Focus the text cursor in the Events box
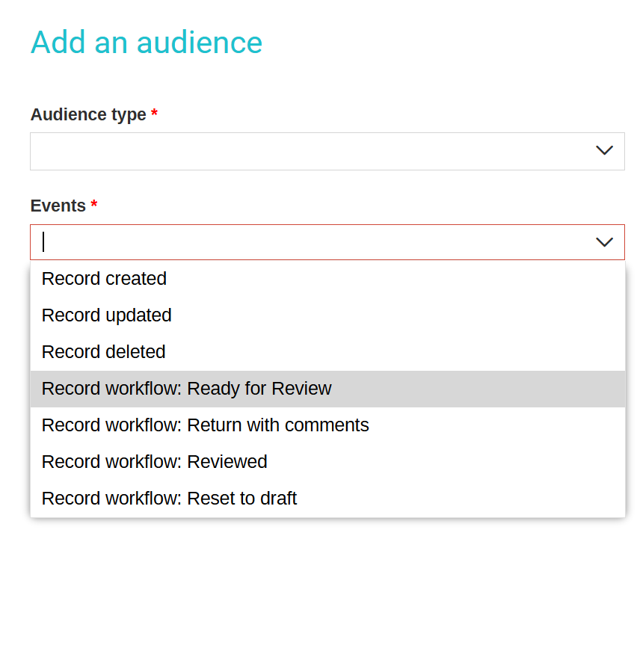637x672 pixels. pos(43,242)
